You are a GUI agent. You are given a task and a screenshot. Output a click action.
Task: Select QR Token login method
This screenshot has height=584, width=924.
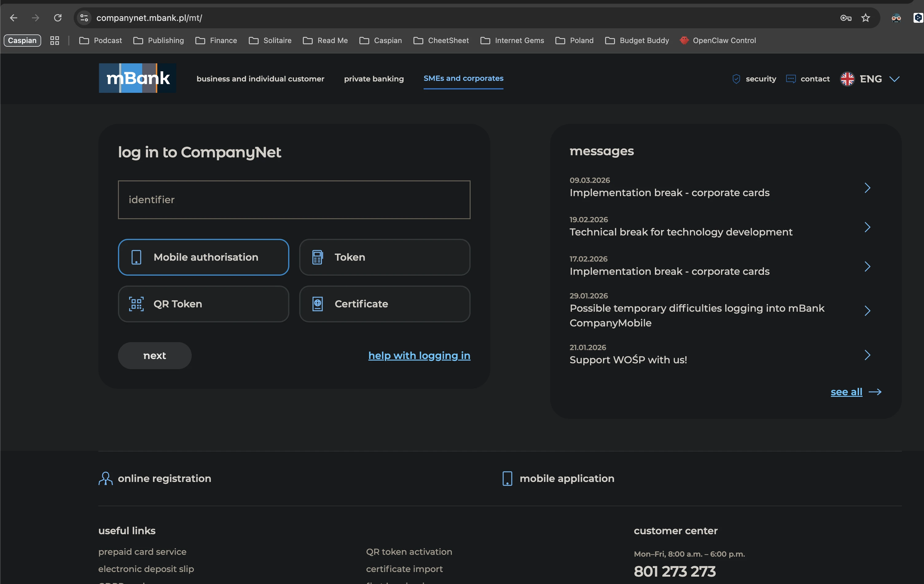[203, 304]
